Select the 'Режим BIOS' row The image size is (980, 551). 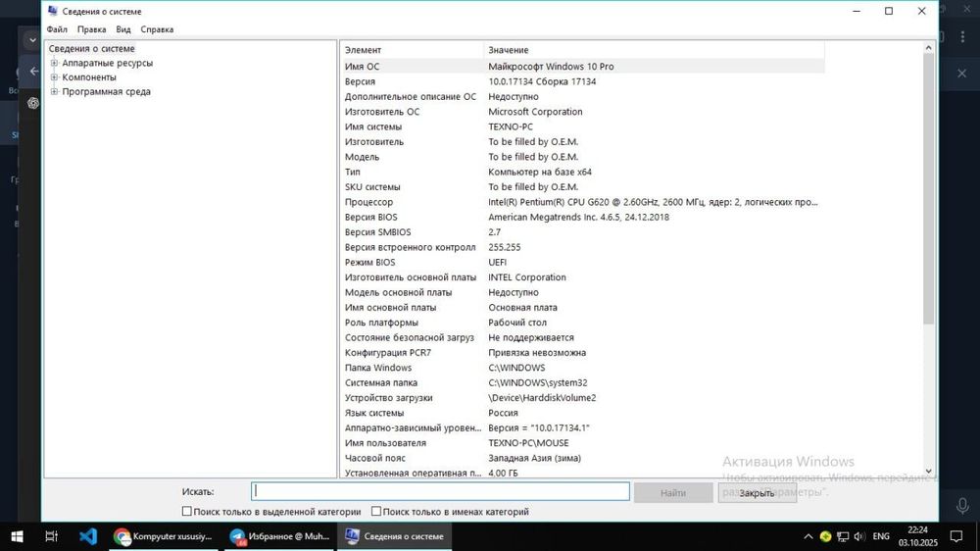tap(582, 262)
